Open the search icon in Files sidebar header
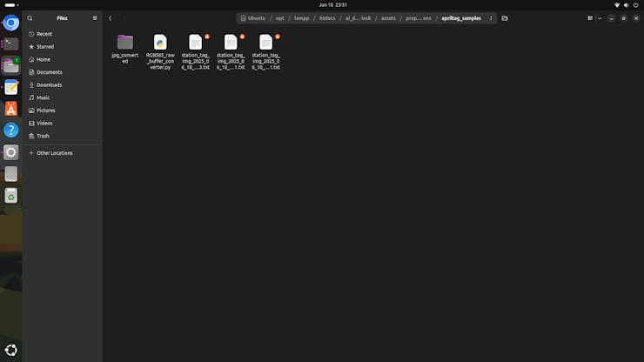Image resolution: width=644 pixels, height=362 pixels. point(30,18)
